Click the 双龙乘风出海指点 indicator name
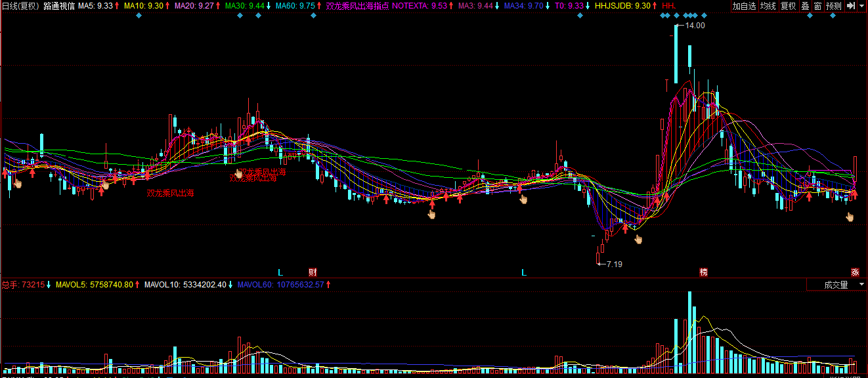The height and width of the screenshot is (378, 868). click(357, 6)
